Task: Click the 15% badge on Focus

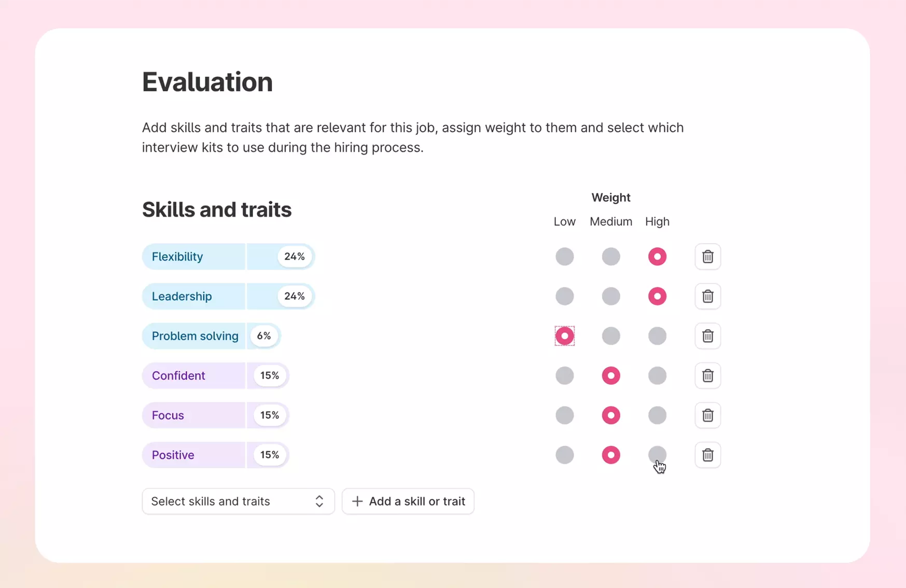Action: point(270,415)
